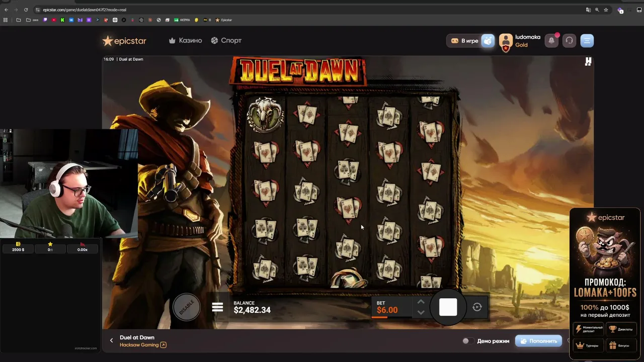Image resolution: width=644 pixels, height=362 pixels.
Task: Open the Спорт section
Action: 226,40
